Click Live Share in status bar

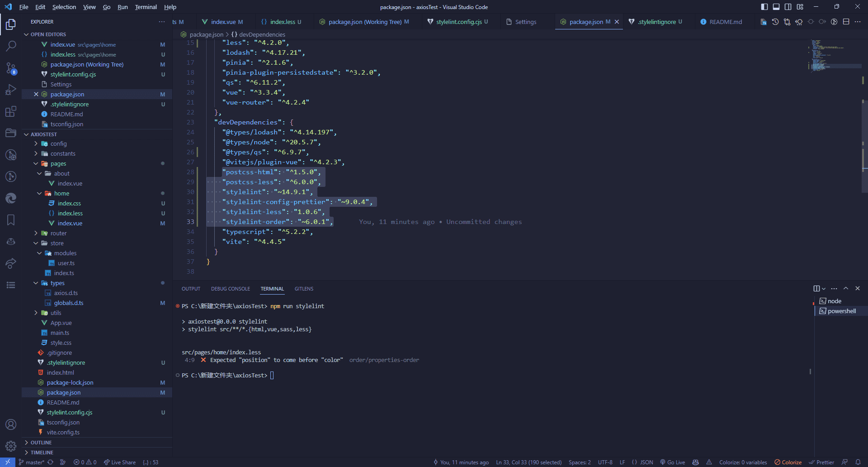[119, 462]
